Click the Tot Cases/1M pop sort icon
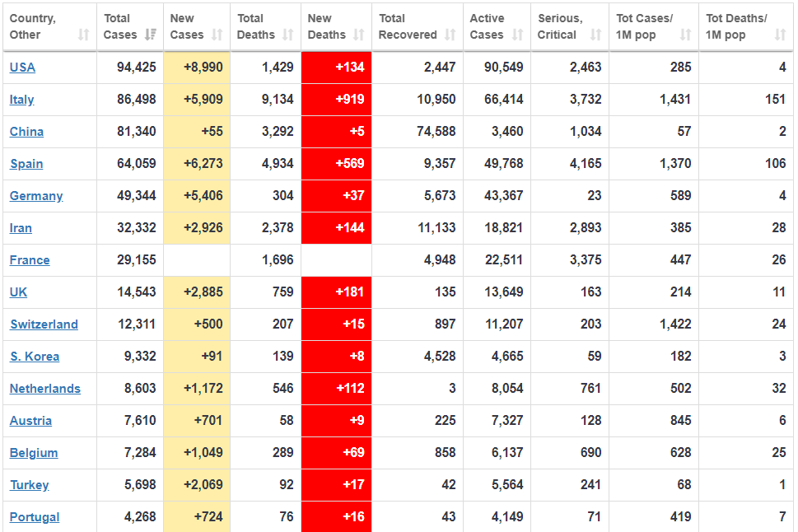This screenshot has height=532, width=798. click(686, 35)
